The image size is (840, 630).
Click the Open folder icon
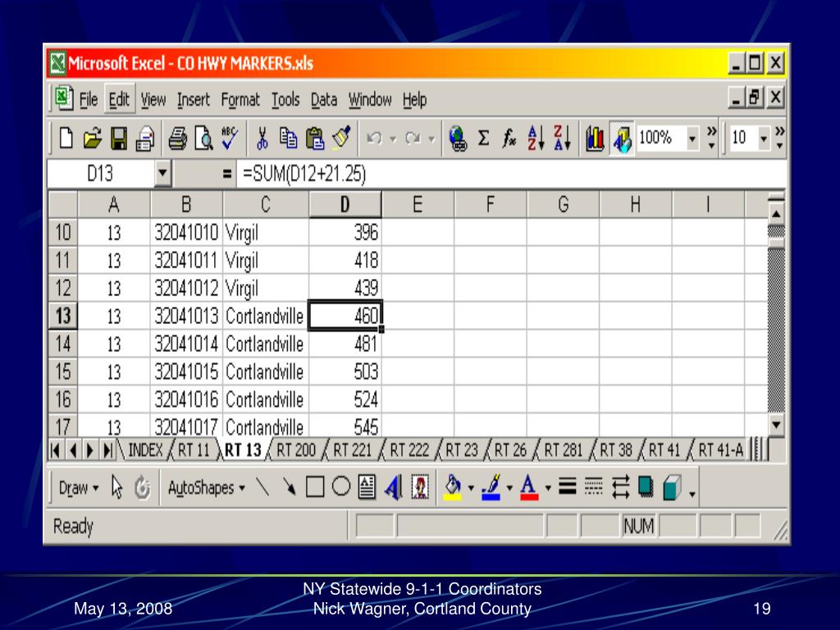click(x=92, y=139)
